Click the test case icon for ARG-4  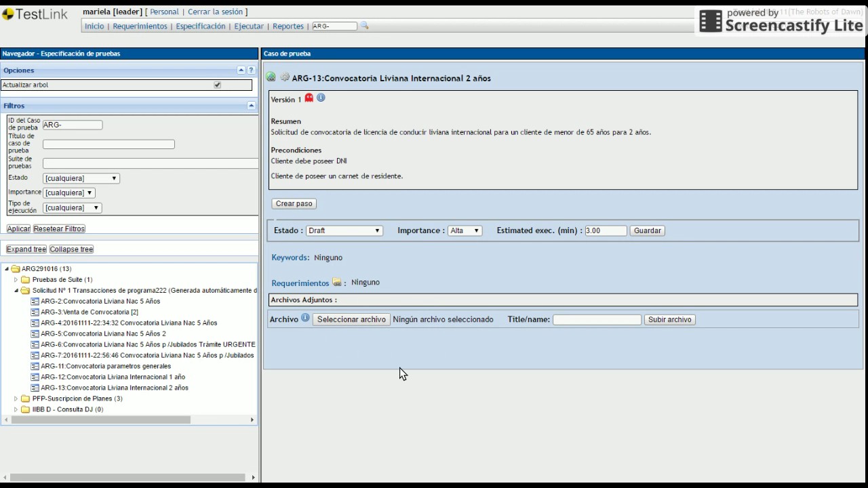coord(35,323)
